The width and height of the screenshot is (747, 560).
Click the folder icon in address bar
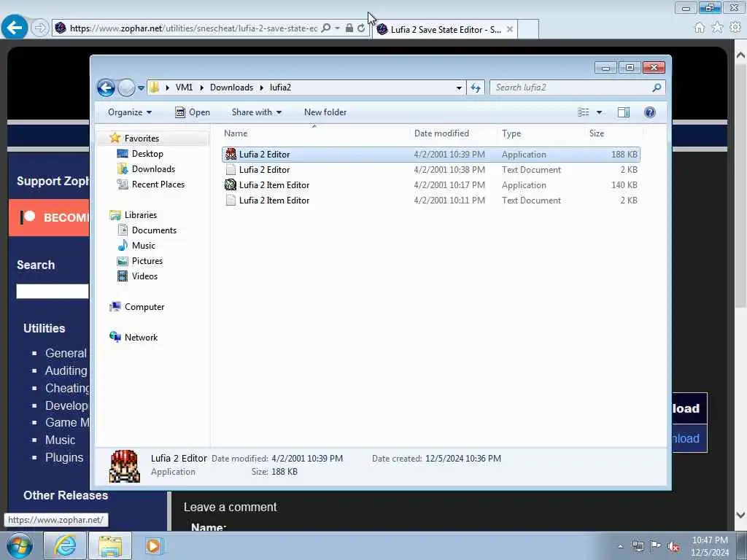pyautogui.click(x=154, y=87)
